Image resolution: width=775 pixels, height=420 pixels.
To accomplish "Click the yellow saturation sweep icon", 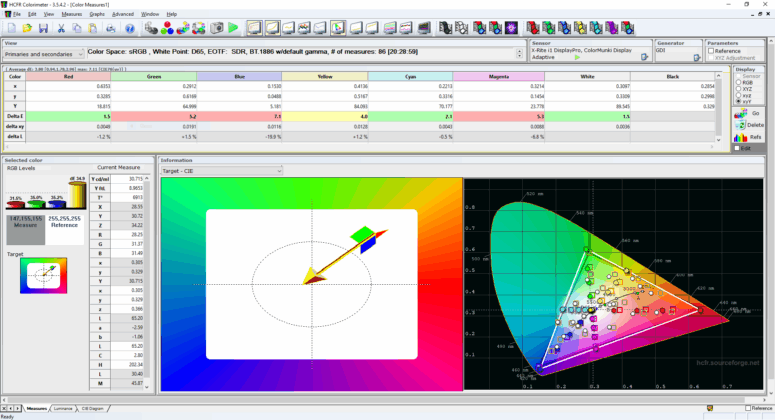I will tap(580, 28).
